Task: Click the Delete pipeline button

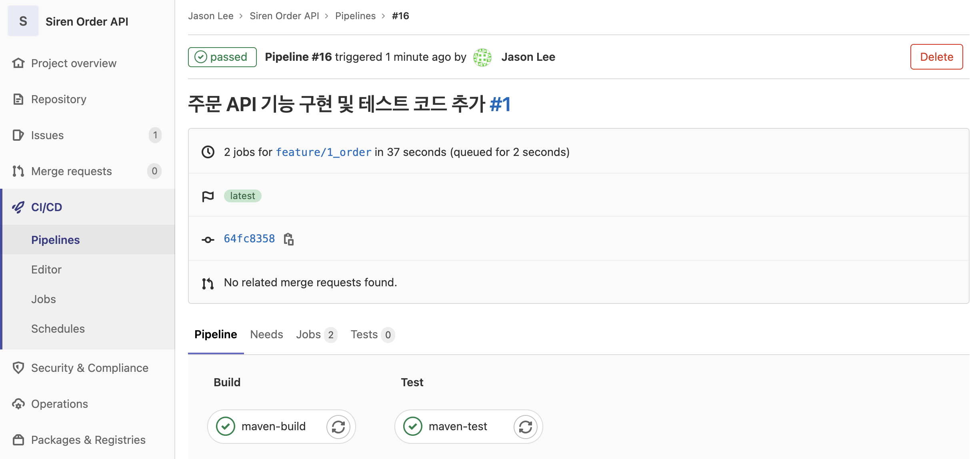Action: pos(937,57)
